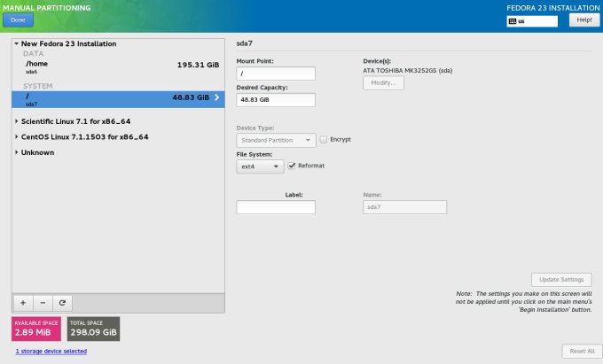Click the remove mount point minus icon
Viewport: 603px width, 364px height.
tap(43, 303)
